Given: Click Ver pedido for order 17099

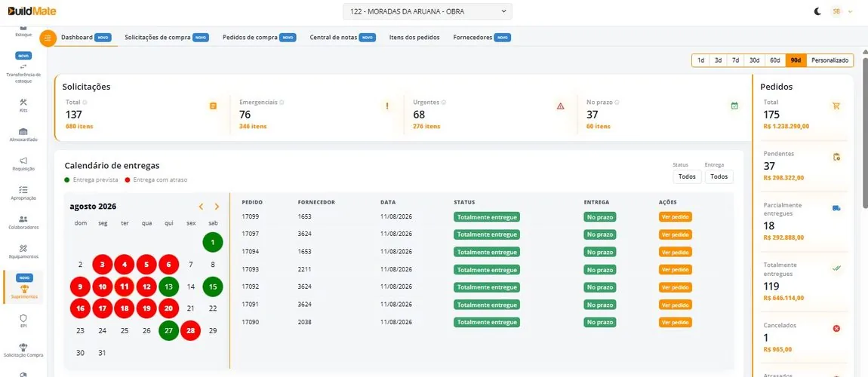Looking at the screenshot, I should [x=676, y=216].
